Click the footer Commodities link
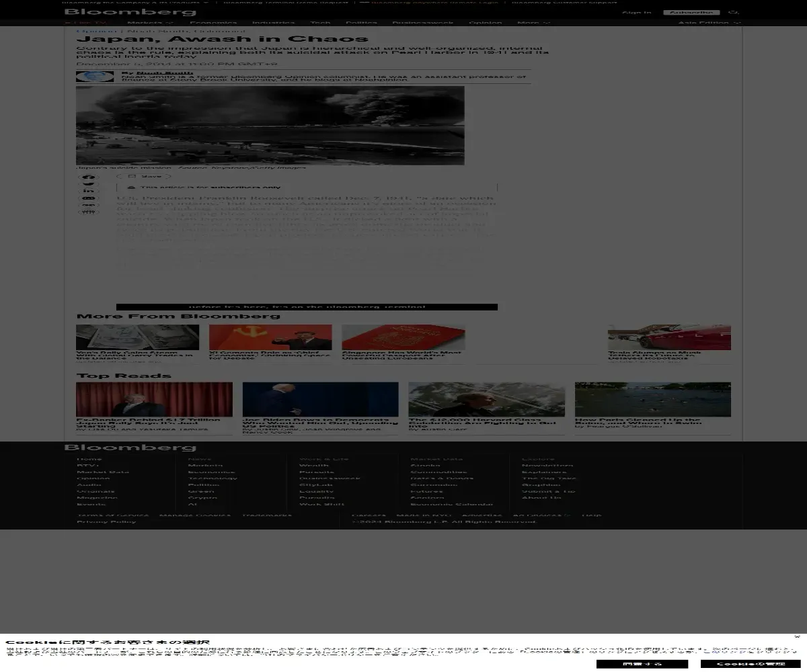Screen dimensions: 807x672 click(438, 472)
